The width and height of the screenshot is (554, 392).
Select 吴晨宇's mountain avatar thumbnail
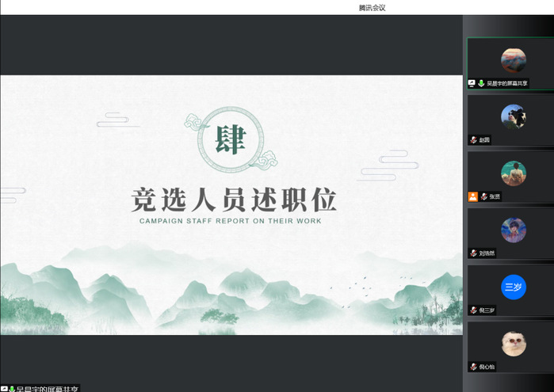513,60
